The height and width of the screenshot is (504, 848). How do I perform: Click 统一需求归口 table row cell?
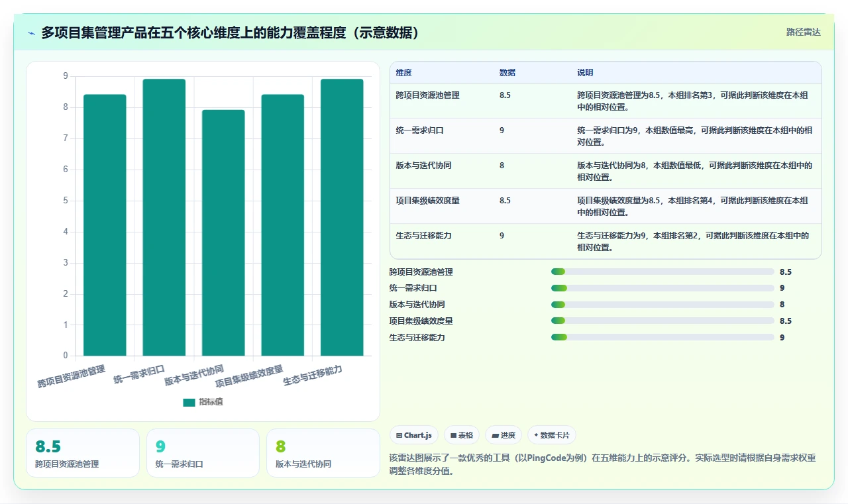419,130
